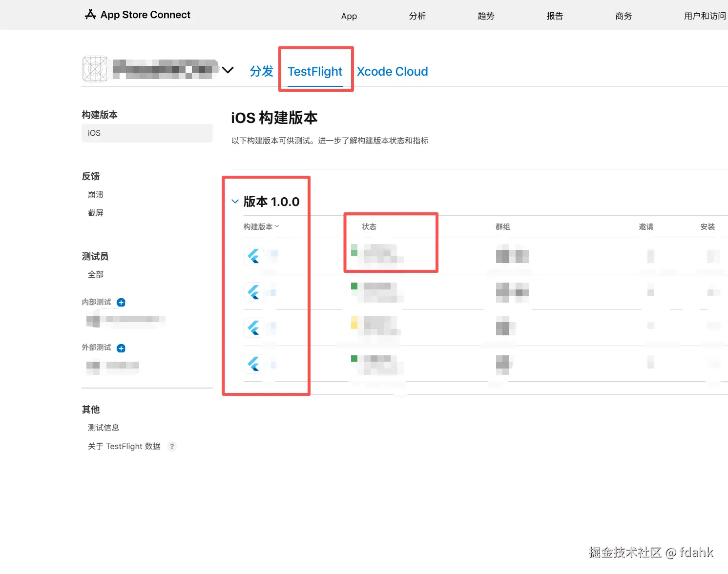Open 测试信息 in sidebar

(x=104, y=428)
